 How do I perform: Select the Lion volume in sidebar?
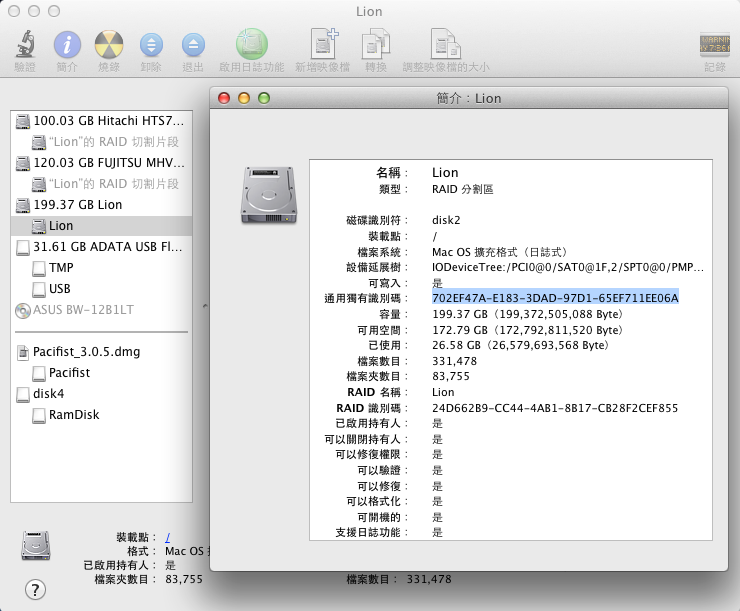point(101,226)
